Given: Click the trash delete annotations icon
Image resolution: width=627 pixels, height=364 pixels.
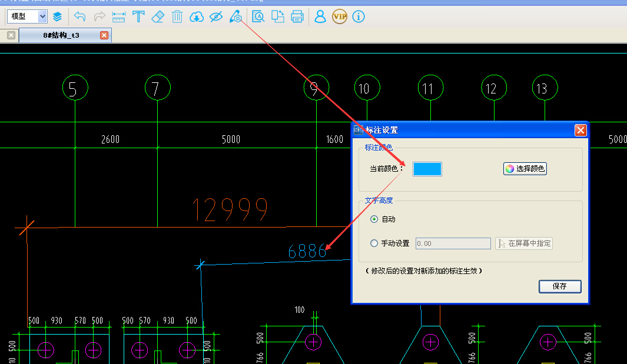Looking at the screenshot, I should click(x=177, y=17).
